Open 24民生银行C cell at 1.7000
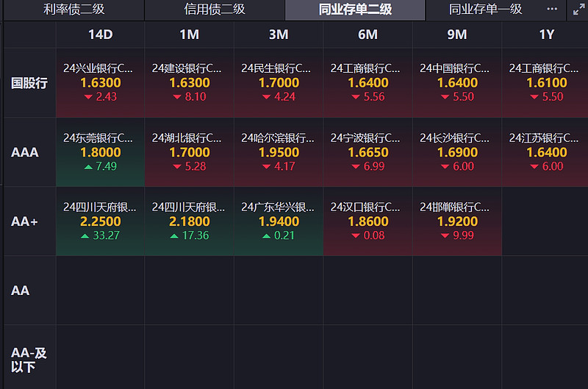588x389 pixels. click(279, 83)
